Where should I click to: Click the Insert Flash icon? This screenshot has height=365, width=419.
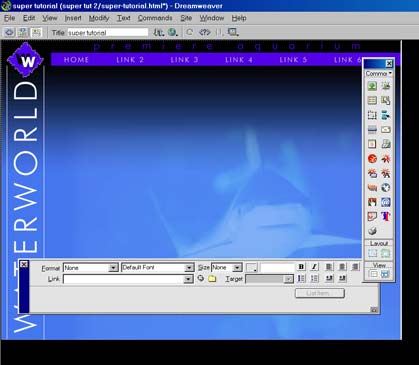click(386, 159)
